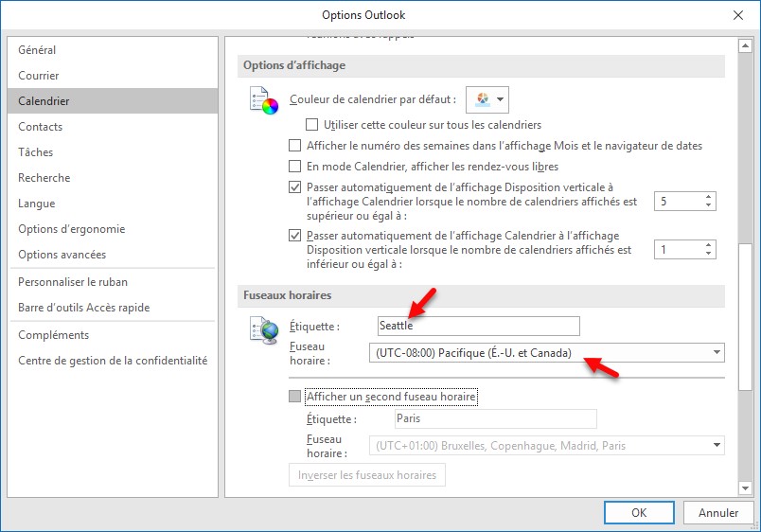Viewport: 761px width, 532px height.
Task: Select Personnaliser le ruban
Action: pos(113,282)
